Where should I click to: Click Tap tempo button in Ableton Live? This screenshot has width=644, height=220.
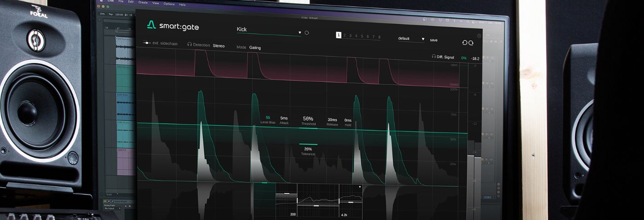point(110,14)
